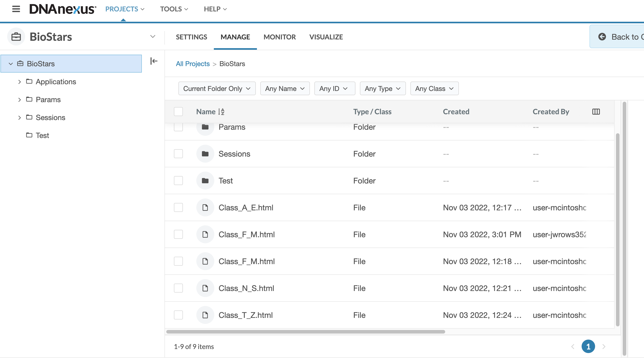Click the BioStars project briefcase icon
Viewport: 644px width, 362px height.
16,37
